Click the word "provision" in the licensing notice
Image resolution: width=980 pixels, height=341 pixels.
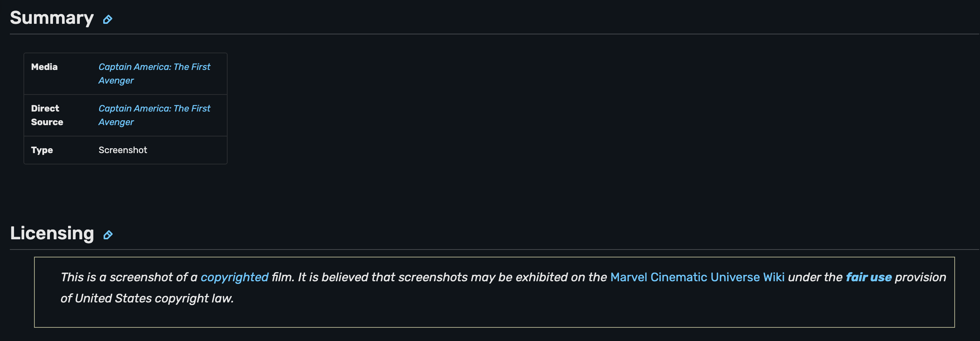point(920,277)
